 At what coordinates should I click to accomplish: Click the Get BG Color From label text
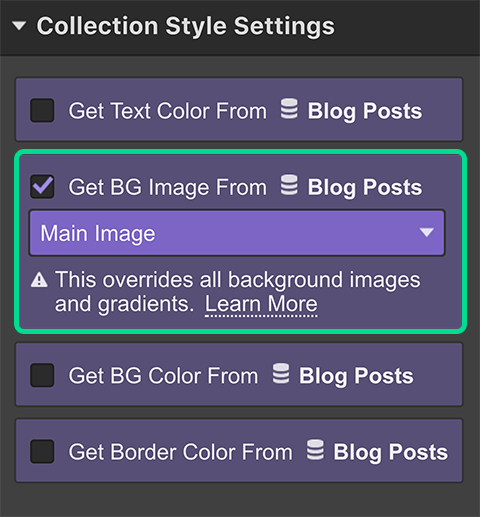click(163, 376)
